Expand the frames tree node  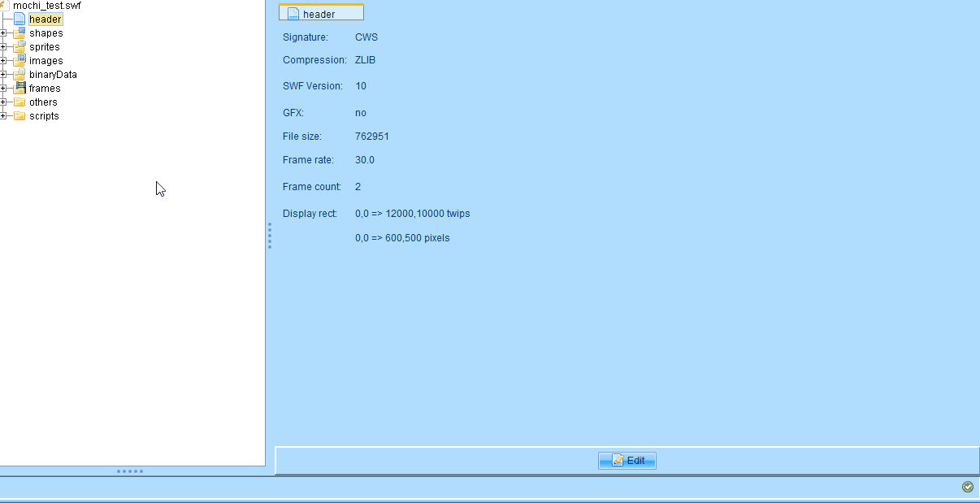(x=3, y=89)
